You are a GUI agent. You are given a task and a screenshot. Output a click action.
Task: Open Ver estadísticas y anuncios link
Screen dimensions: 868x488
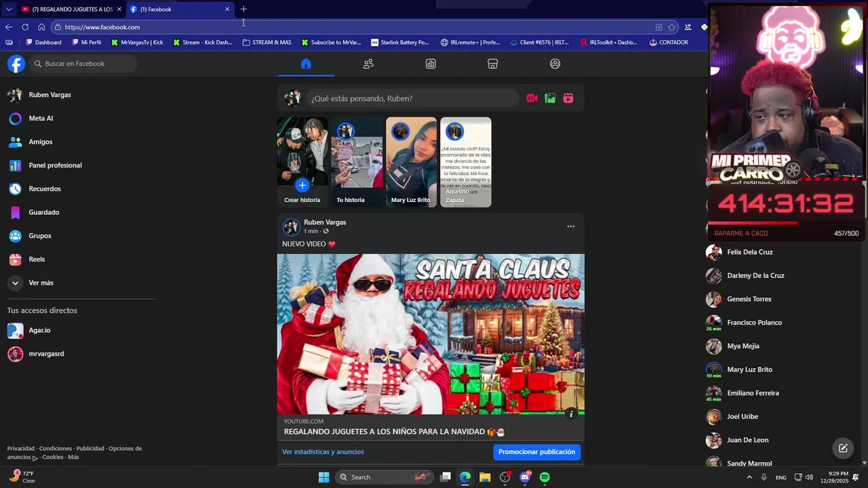click(x=323, y=452)
